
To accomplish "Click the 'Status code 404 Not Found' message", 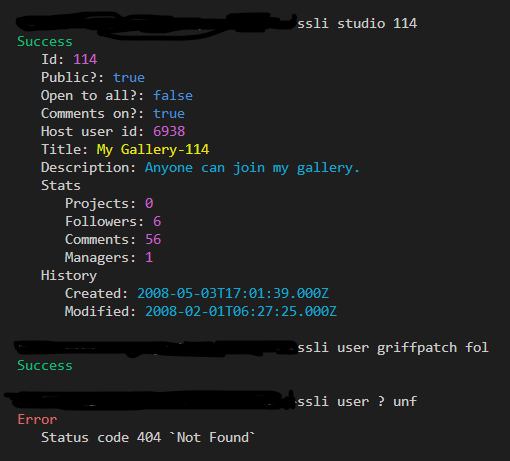I will pyautogui.click(x=148, y=438).
